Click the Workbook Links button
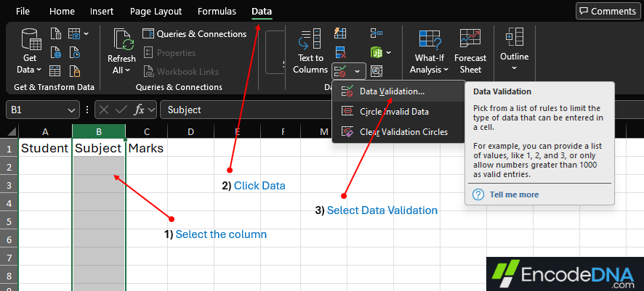 point(181,71)
